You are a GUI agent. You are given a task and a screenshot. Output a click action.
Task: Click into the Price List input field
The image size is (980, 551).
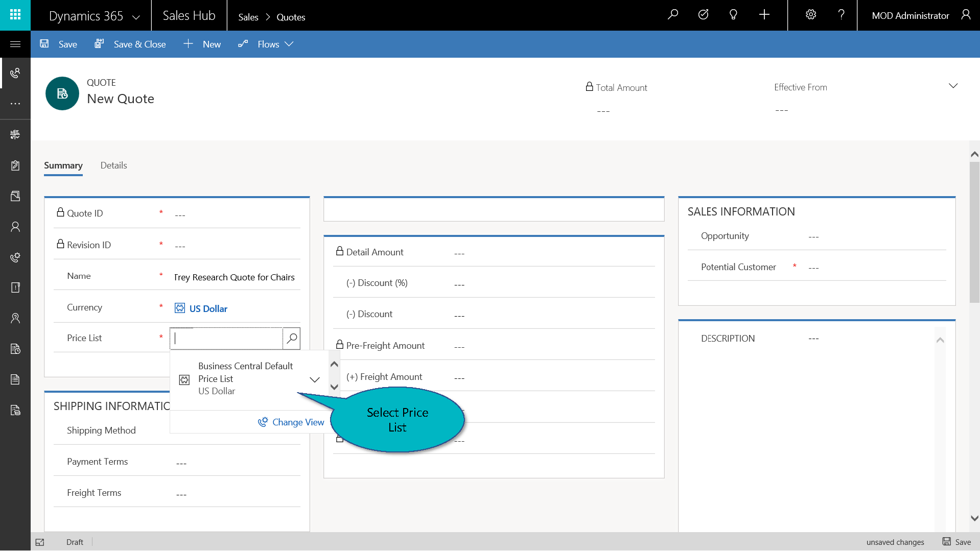pyautogui.click(x=226, y=338)
